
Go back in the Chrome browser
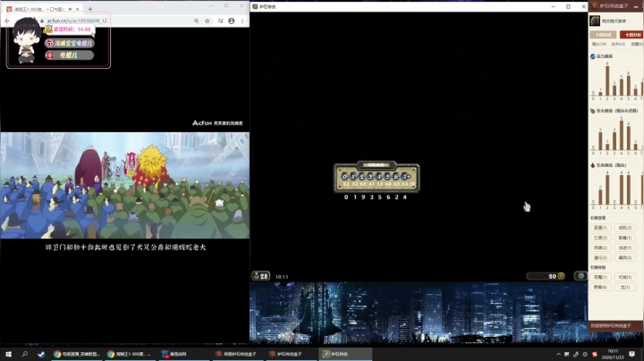(x=7, y=21)
